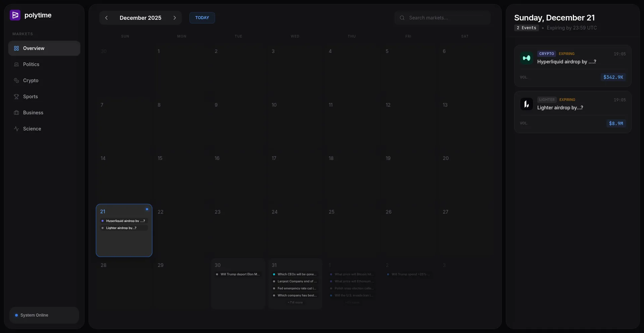Image resolution: width=644 pixels, height=333 pixels.
Task: Advance to the next month
Action: click(x=174, y=18)
